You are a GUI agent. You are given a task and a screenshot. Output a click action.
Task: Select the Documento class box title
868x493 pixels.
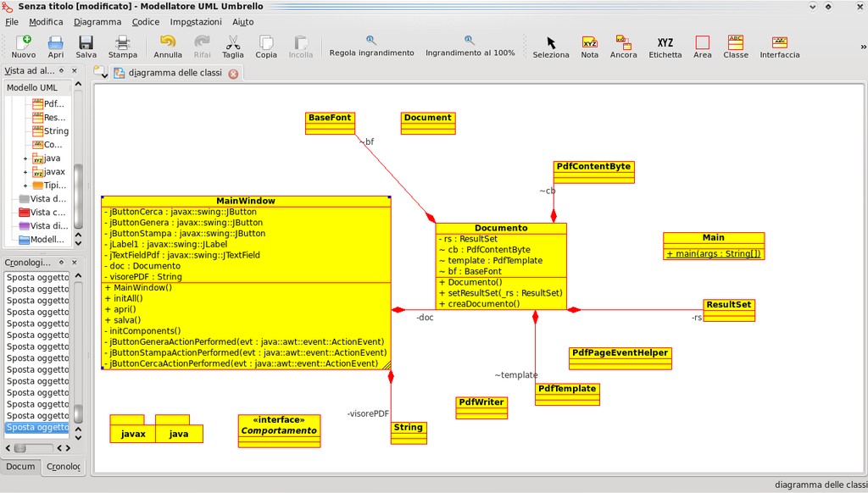[500, 228]
